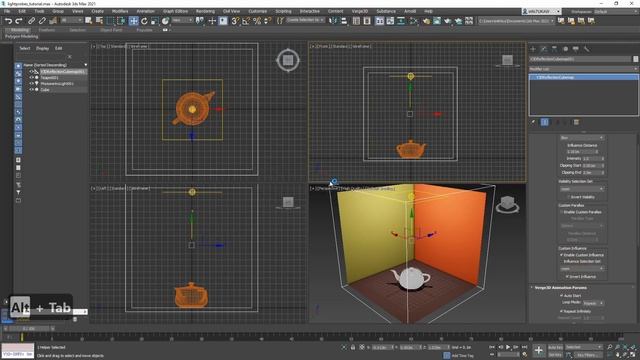Toggle Enable Custom Parallax checkbox
The image size is (640, 360).
click(562, 212)
